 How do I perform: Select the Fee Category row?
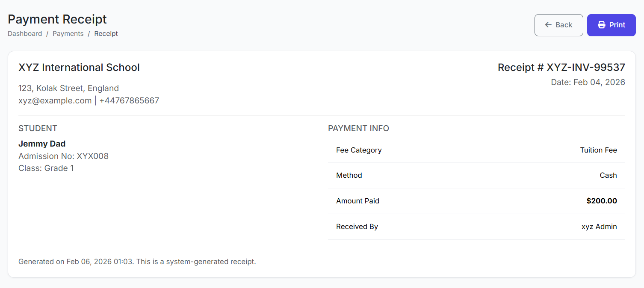pos(476,150)
